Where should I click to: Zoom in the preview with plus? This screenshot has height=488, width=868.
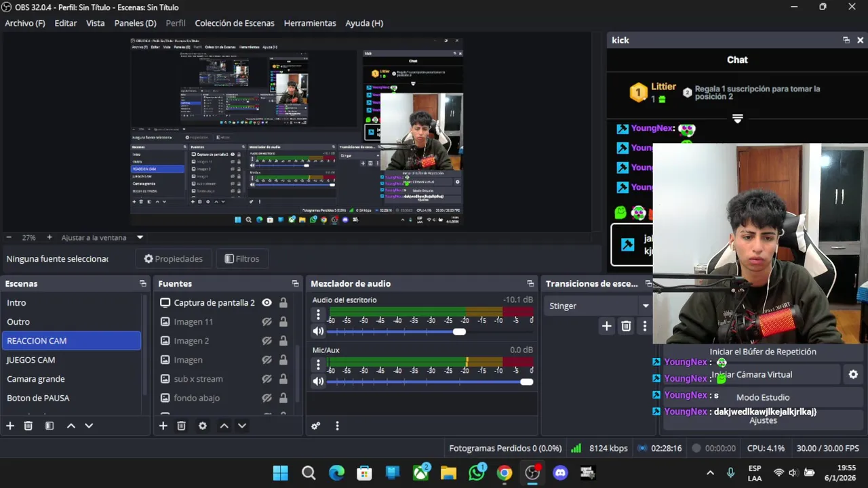click(x=49, y=237)
